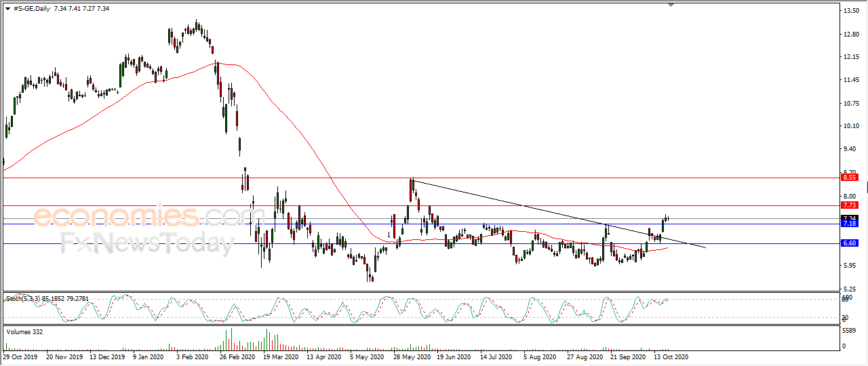Image resolution: width=868 pixels, height=366 pixels.
Task: Open the chart dropdown arrow beside #S-GE
Action: 7,8
